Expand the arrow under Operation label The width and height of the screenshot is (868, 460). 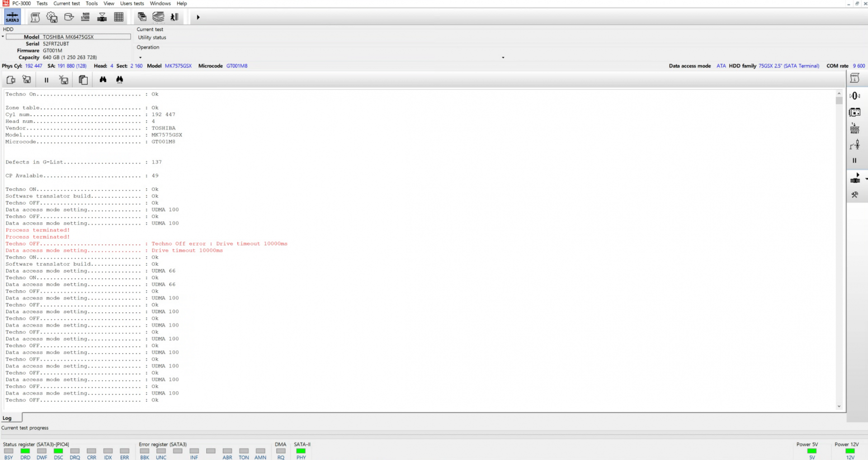[x=140, y=58]
